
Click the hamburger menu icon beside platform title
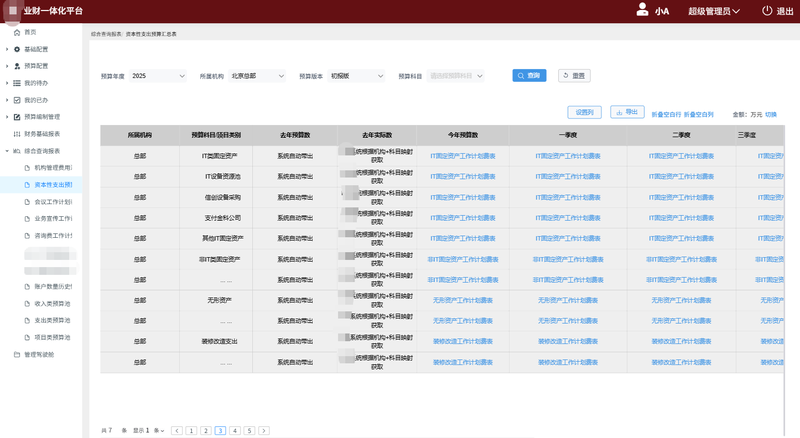pyautogui.click(x=12, y=10)
